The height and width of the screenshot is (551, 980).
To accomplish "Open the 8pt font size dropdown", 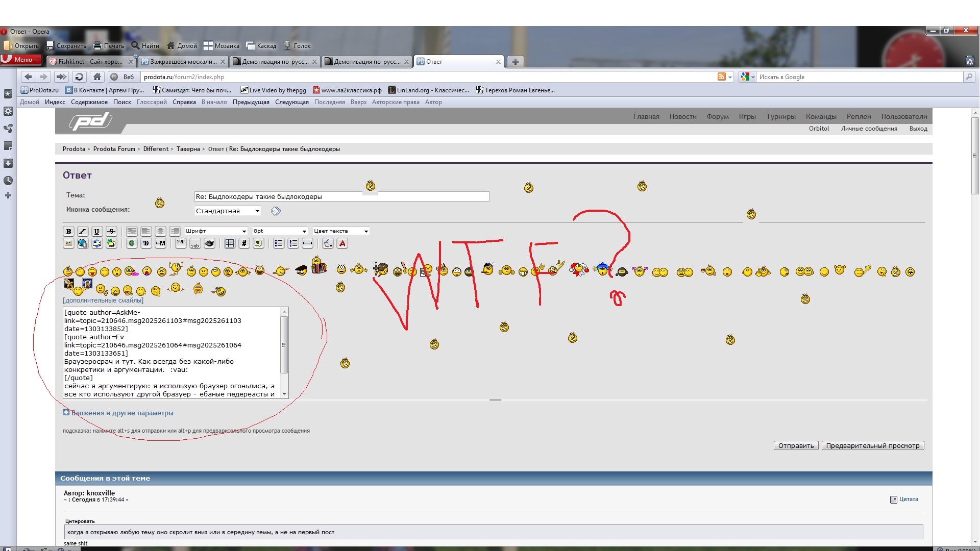I will (x=280, y=231).
